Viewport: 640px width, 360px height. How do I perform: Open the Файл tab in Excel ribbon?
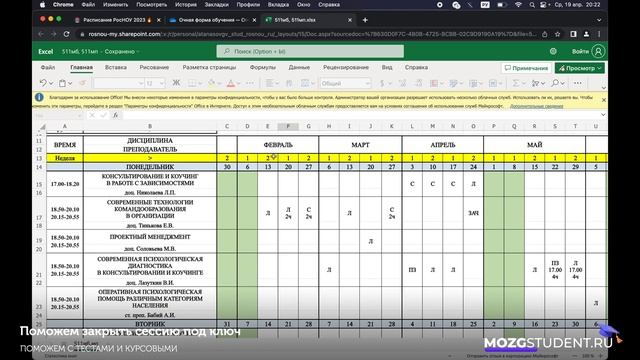(48, 67)
